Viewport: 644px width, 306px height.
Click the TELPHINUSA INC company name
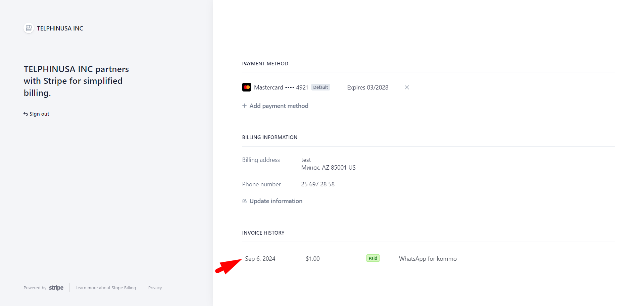[x=60, y=28]
